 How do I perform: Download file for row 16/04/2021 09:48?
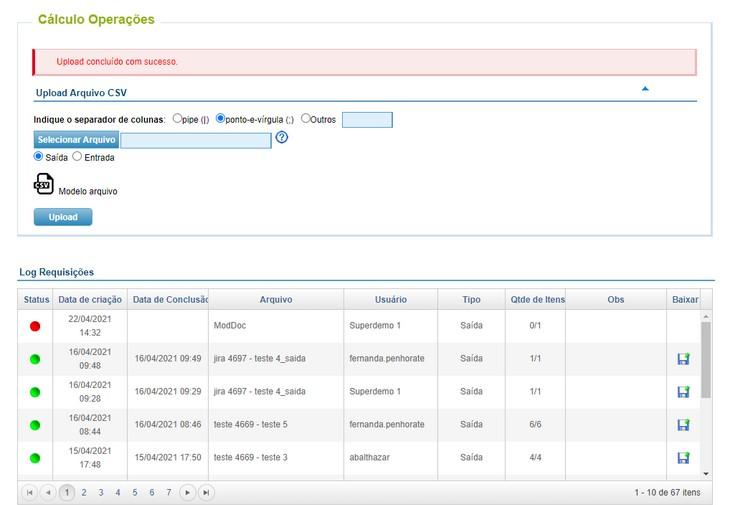683,359
